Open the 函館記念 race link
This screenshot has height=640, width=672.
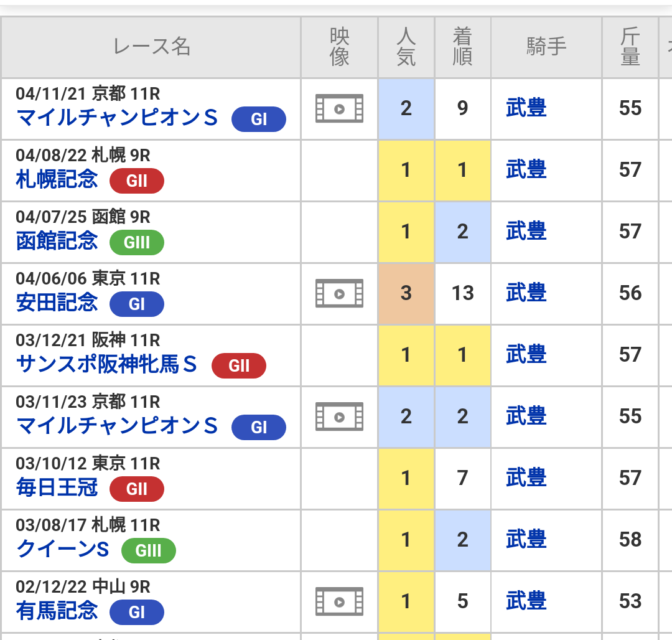tap(57, 241)
